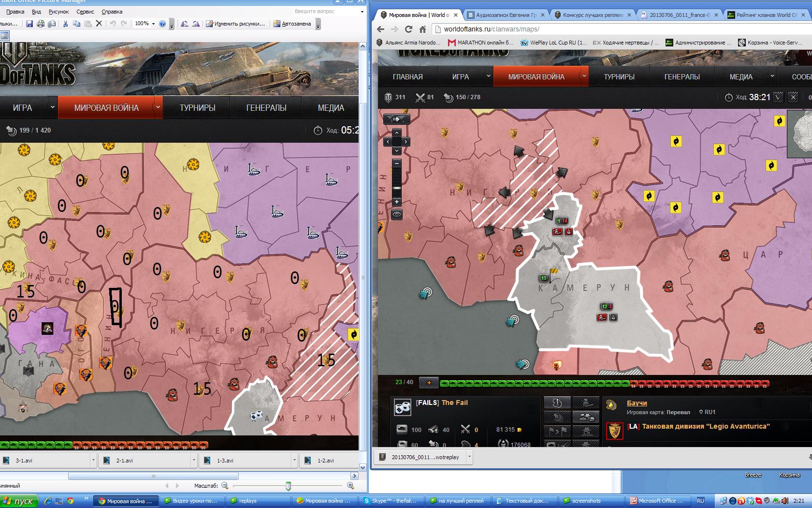Open the Рисунок menu

[59, 12]
